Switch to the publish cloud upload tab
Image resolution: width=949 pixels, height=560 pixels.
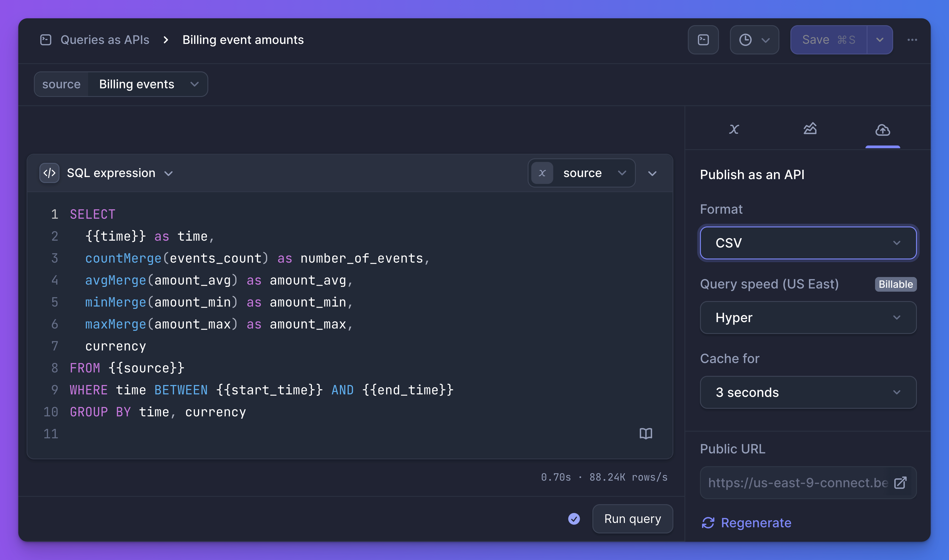(882, 130)
